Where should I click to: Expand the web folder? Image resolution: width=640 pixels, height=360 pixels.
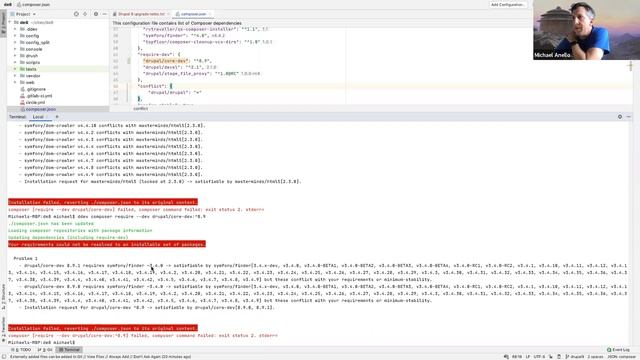pos(15,82)
